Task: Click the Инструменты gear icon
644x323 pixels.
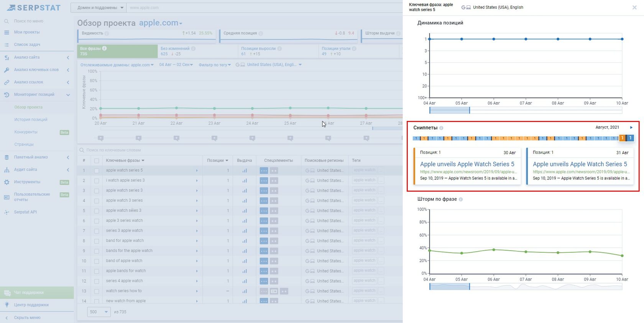Action: click(7, 182)
